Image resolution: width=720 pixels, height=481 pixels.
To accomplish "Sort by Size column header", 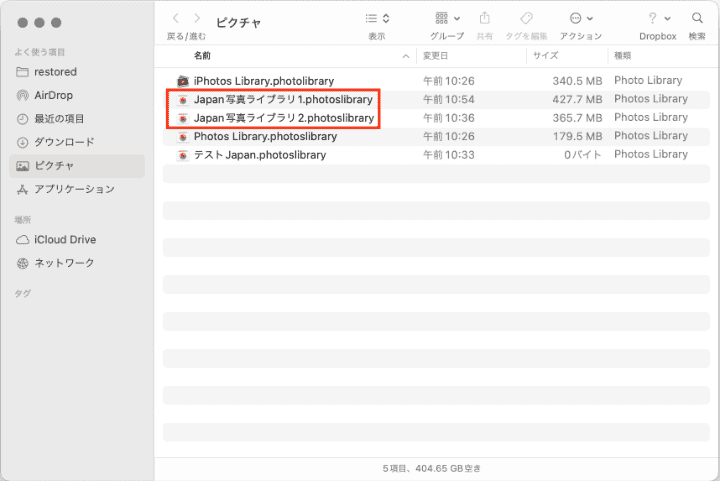I will pos(546,56).
